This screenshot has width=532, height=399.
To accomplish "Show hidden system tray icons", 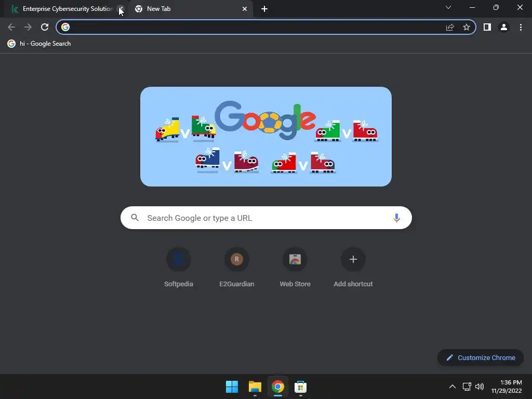I will (453, 387).
